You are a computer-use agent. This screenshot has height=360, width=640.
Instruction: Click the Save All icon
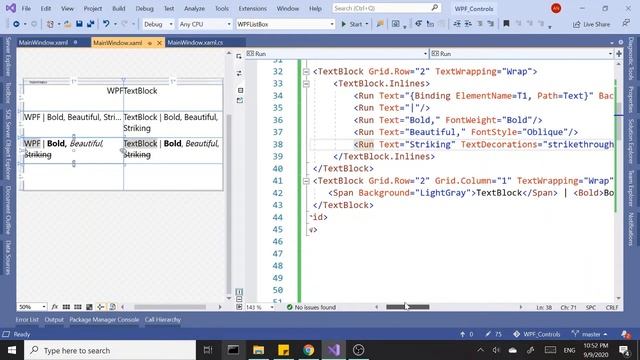91,24
